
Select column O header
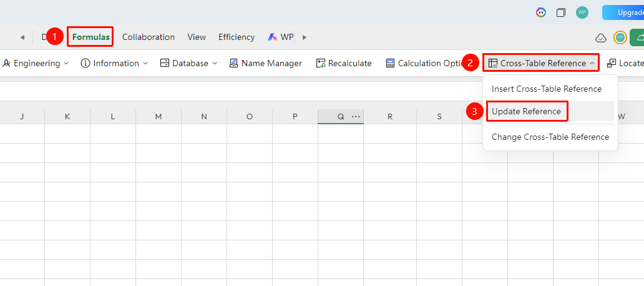click(x=250, y=117)
